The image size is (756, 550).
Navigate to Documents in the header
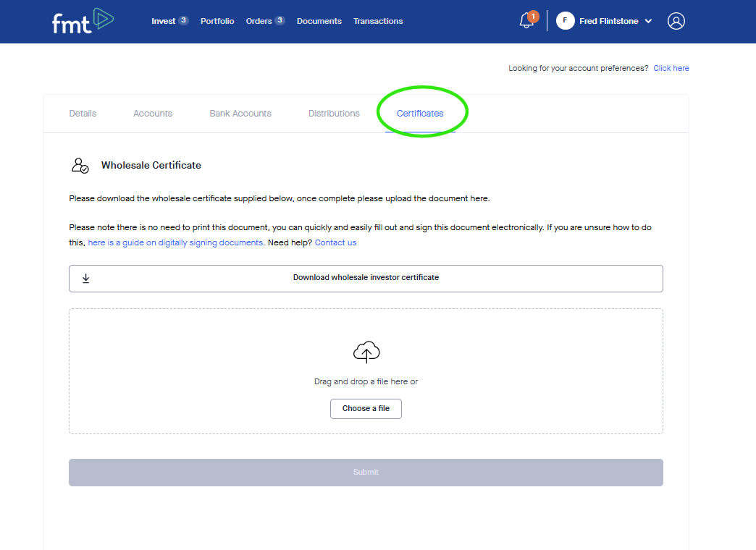pos(319,21)
